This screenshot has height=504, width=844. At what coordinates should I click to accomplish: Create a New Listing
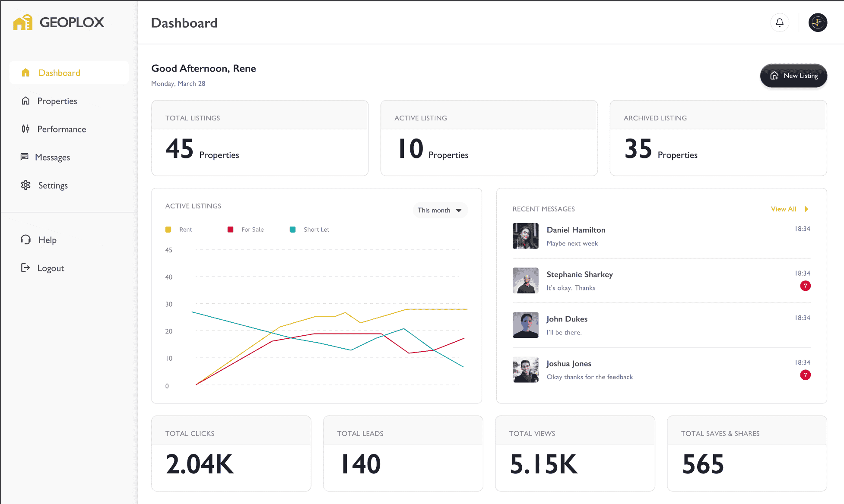click(x=793, y=76)
